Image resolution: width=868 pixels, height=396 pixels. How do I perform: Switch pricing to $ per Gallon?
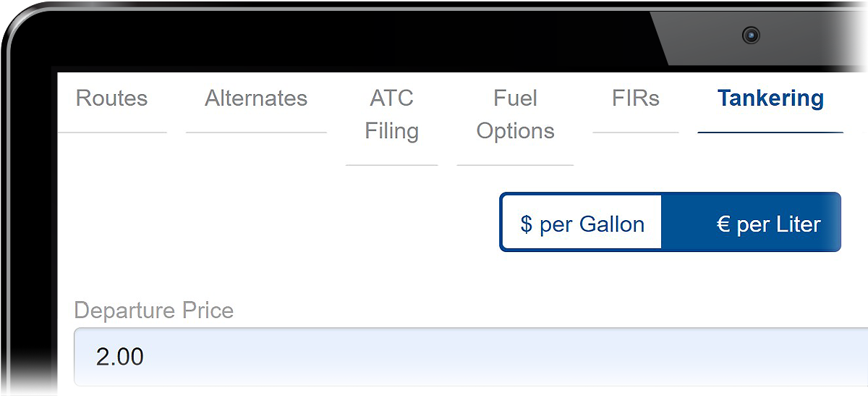[582, 224]
